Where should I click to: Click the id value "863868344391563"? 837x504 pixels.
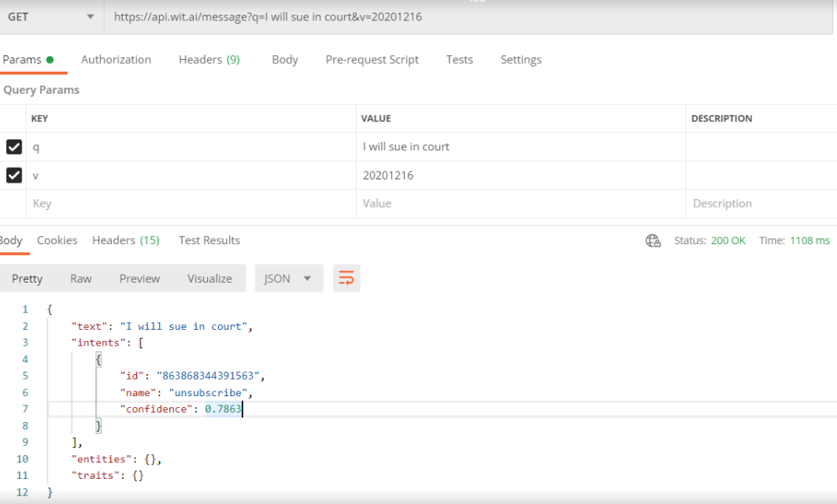pyautogui.click(x=208, y=376)
